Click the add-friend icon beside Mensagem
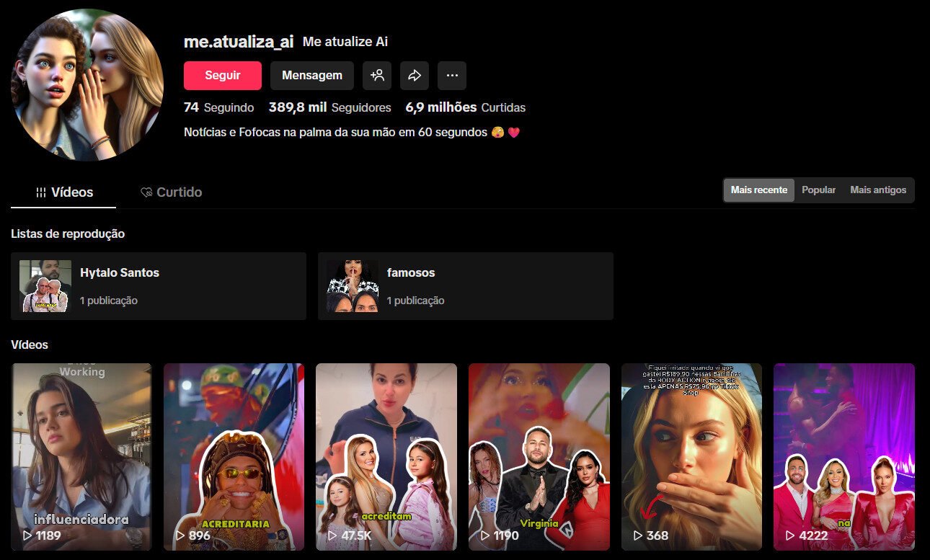The image size is (930, 560). click(x=378, y=75)
